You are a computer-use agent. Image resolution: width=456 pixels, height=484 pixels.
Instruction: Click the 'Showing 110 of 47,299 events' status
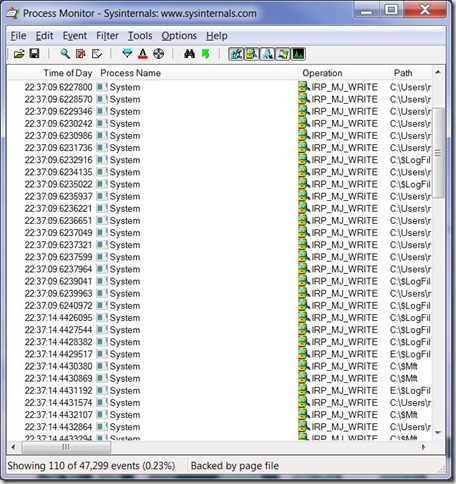[91, 466]
